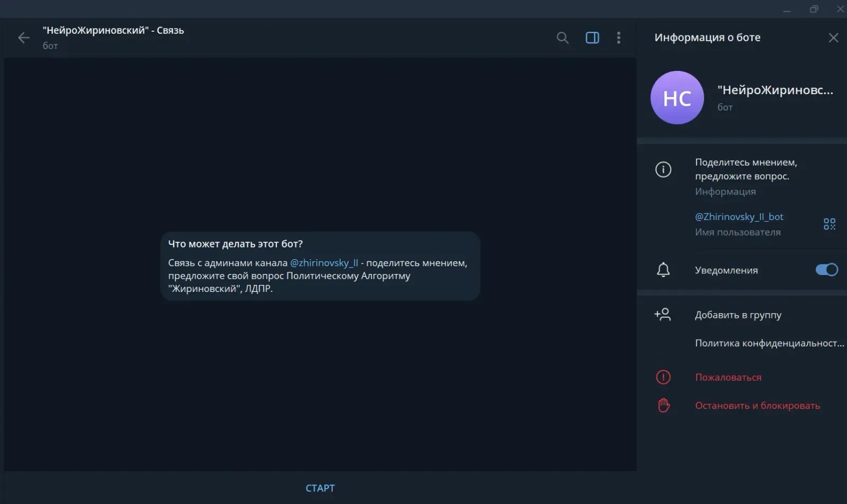Click the HC bot avatar
The width and height of the screenshot is (847, 504).
[677, 98]
